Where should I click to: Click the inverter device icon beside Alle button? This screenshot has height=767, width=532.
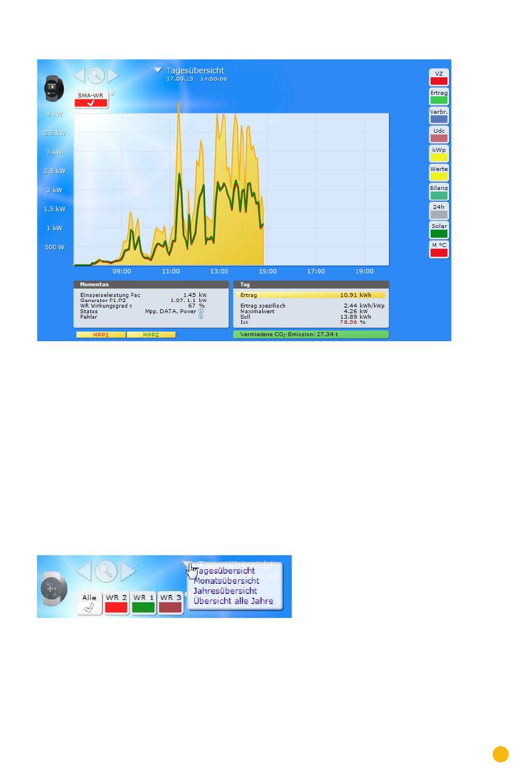pyautogui.click(x=54, y=589)
